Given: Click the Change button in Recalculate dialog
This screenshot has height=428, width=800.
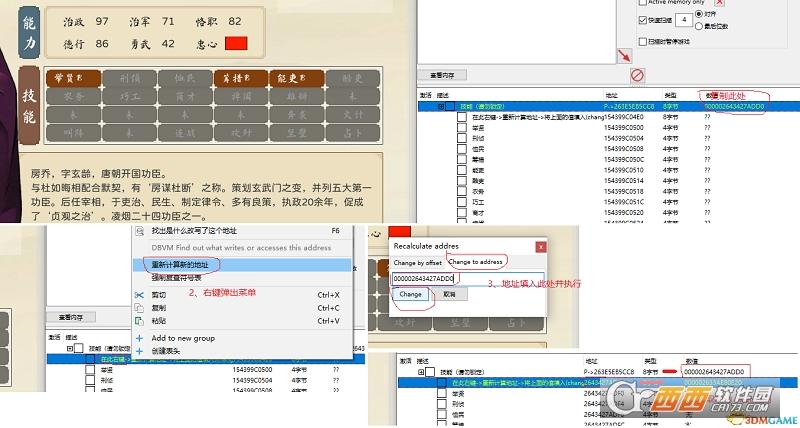Looking at the screenshot, I should tap(411, 294).
